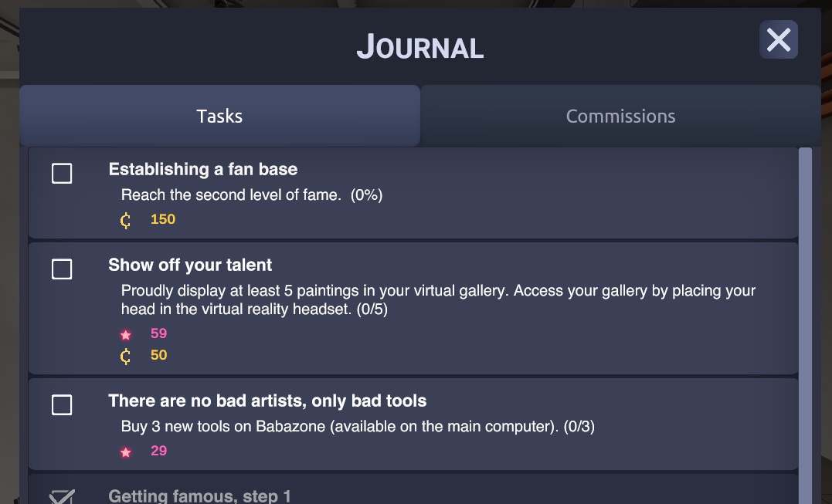Screen dimensions: 832x504
Task: Click the coin icon beside 50 reward
Action: (x=126, y=356)
